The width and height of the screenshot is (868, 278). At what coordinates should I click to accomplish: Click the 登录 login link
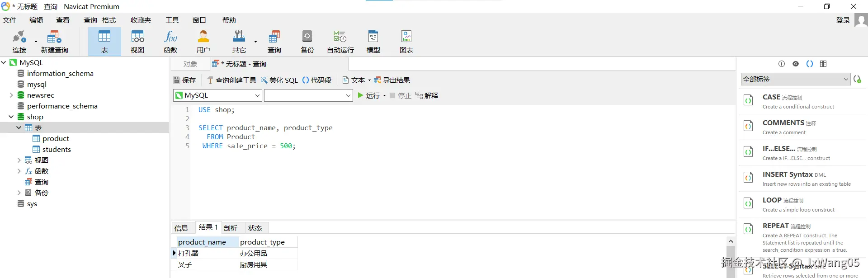(843, 20)
